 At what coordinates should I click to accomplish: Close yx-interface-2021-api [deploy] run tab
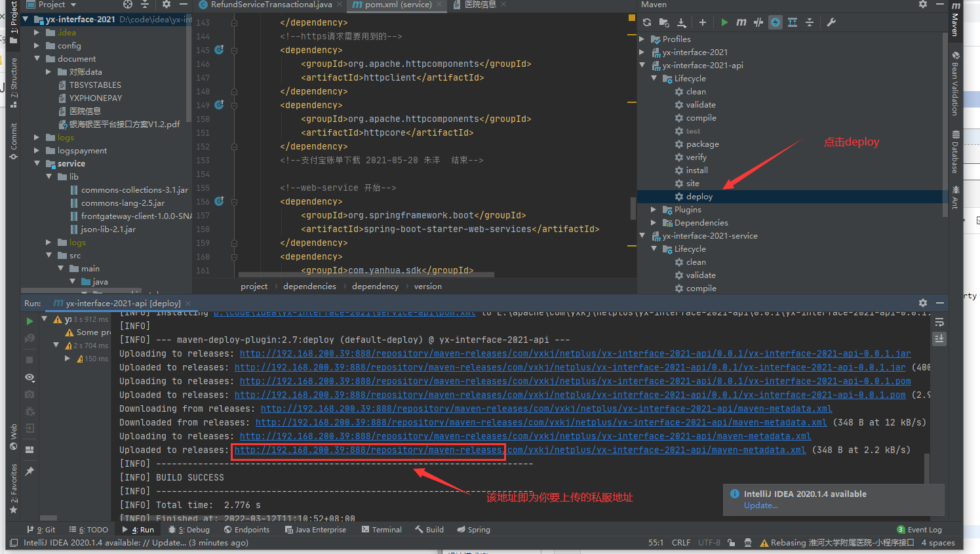[x=187, y=304]
